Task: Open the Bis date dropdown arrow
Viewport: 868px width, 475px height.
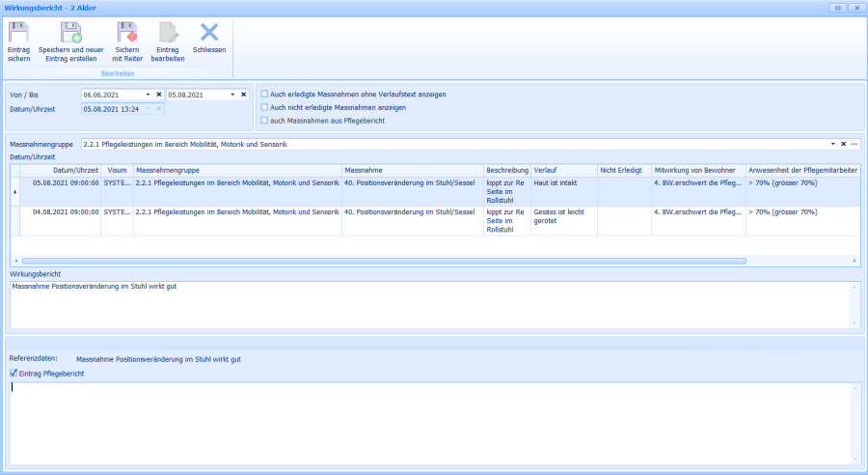Action: [x=232, y=95]
